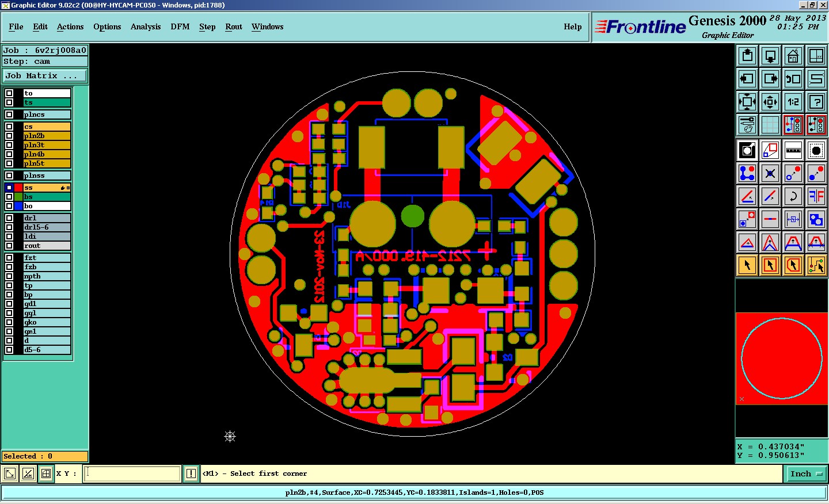This screenshot has height=504, width=829.
Task: Click the X Y coordinate input field
Action: (x=132, y=474)
